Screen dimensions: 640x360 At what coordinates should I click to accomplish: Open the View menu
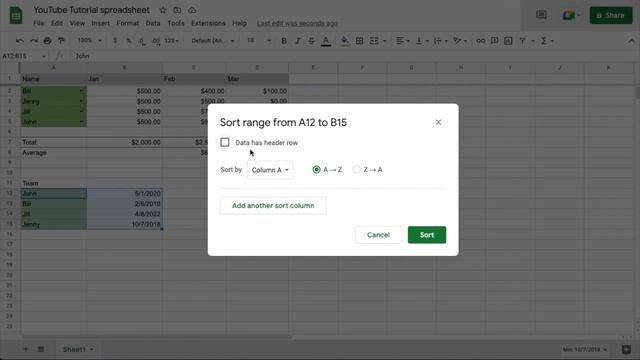point(77,23)
